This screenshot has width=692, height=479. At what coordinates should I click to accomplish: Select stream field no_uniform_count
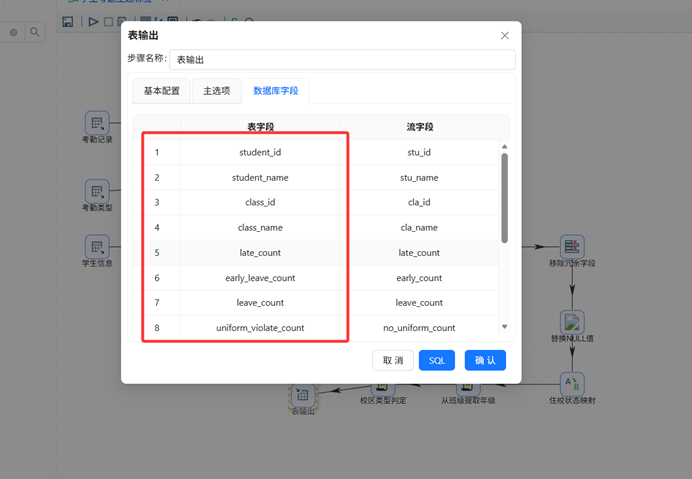pyautogui.click(x=419, y=328)
